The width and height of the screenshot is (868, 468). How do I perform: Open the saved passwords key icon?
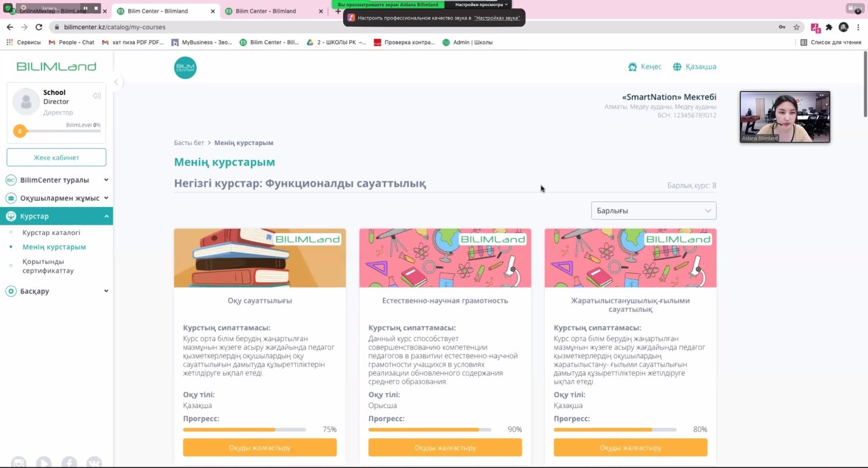click(782, 27)
